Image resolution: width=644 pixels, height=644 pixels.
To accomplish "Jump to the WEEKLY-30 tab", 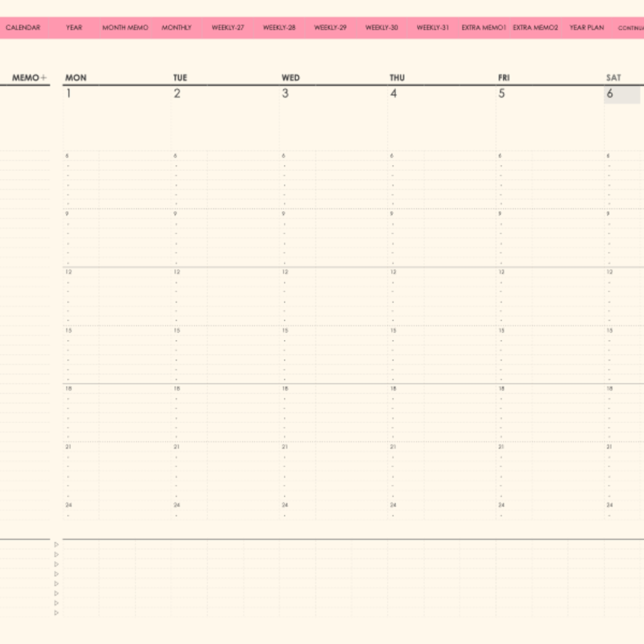I will pos(381,27).
